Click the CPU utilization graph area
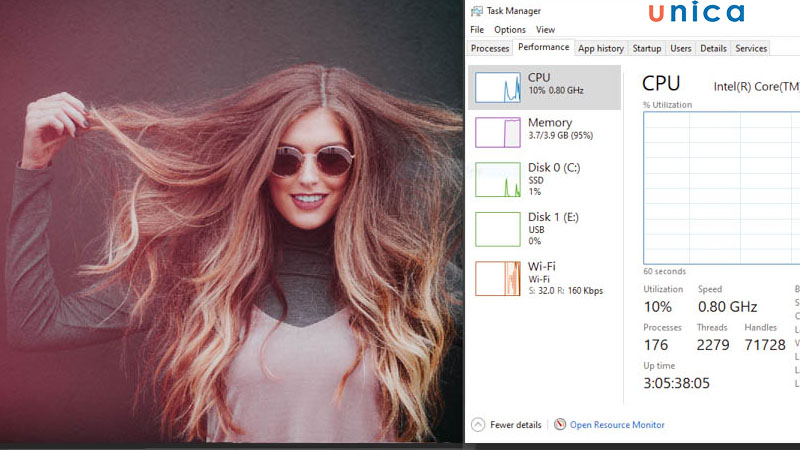800x450 pixels. 721,188
